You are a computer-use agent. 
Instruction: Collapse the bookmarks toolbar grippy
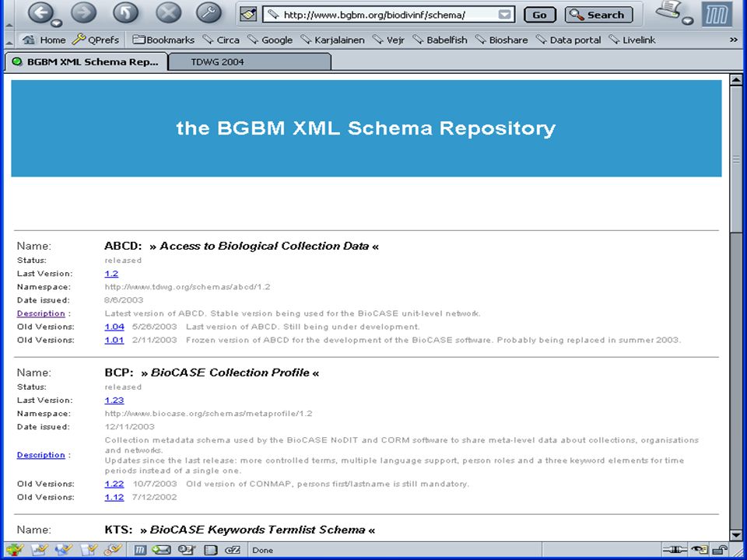9,41
